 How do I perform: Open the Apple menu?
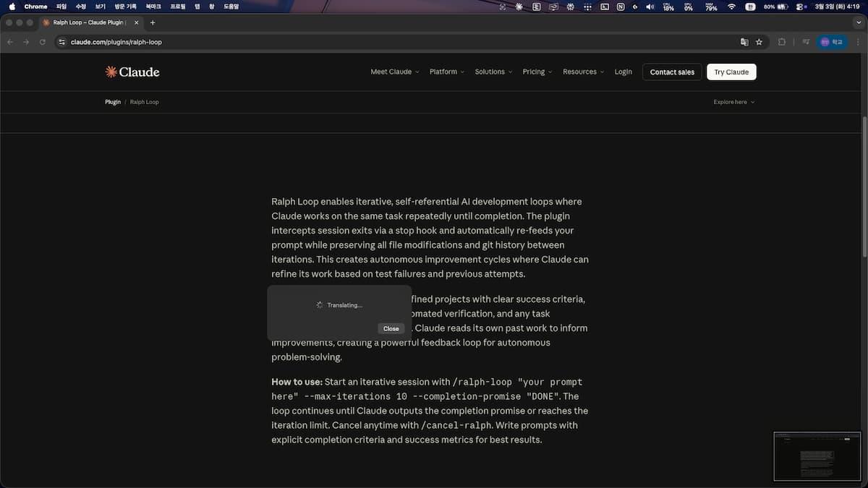tap(12, 7)
